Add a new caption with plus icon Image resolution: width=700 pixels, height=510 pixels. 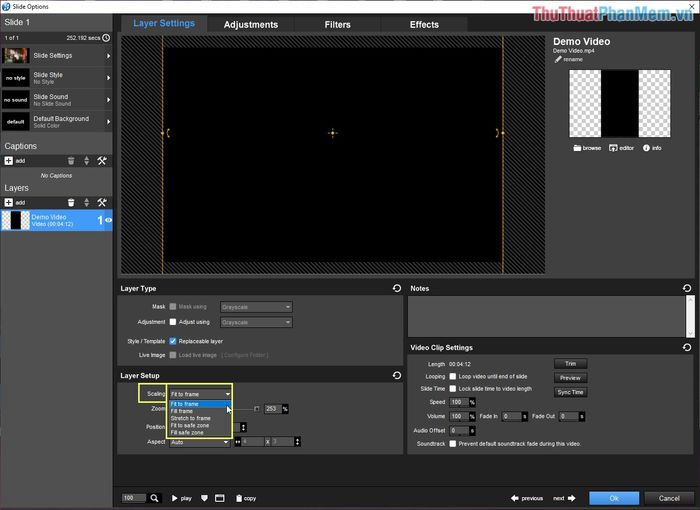point(8,161)
